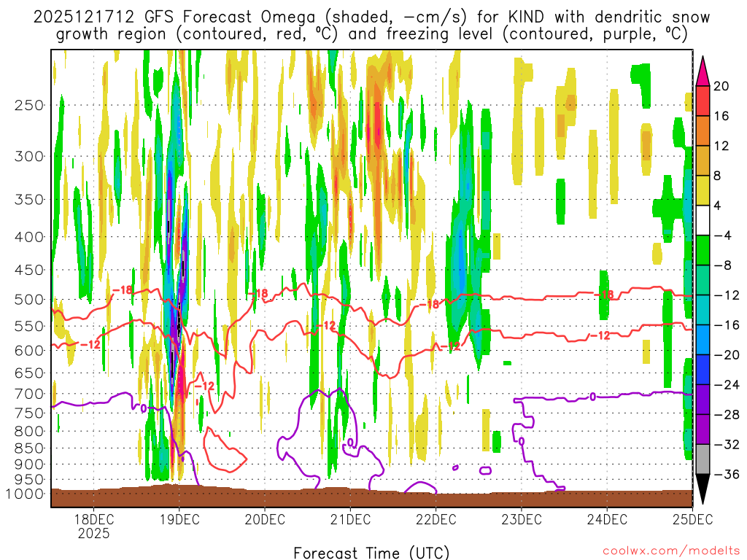Click the purple 0 contour label at 21DEC
The height and width of the screenshot is (560, 747).
[350, 443]
